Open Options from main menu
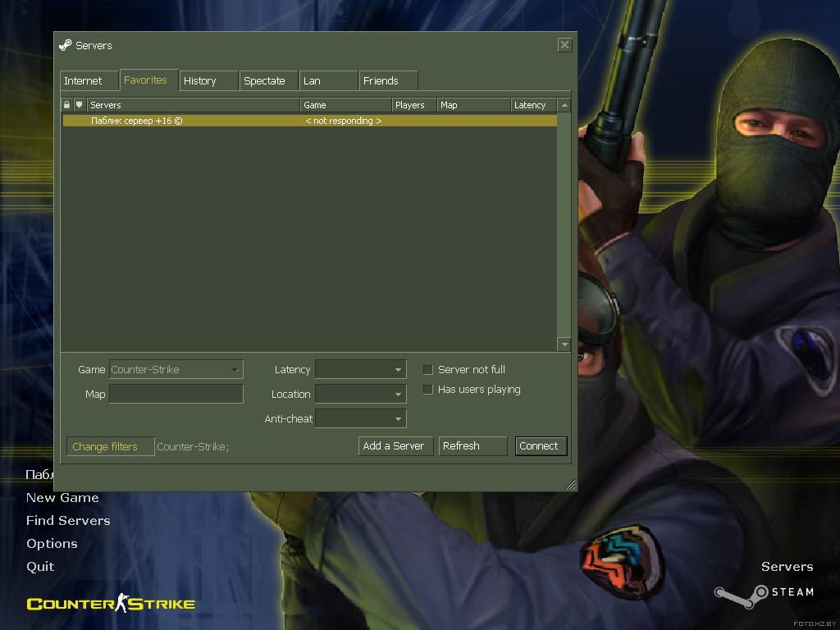 (x=52, y=544)
